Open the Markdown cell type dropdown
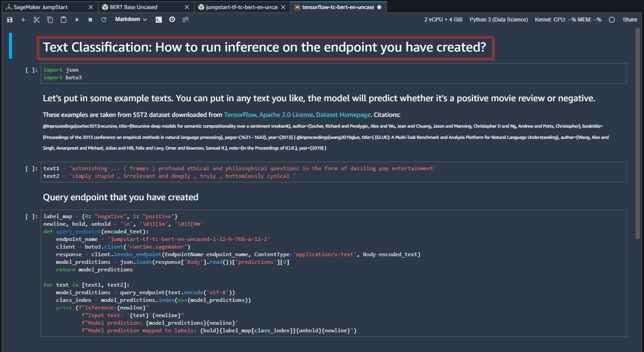The width and height of the screenshot is (644, 352). pos(131,20)
